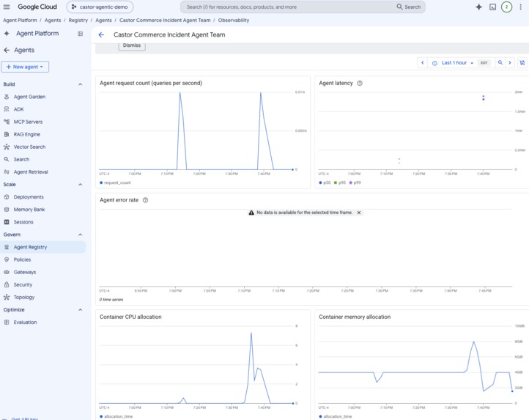The image size is (529, 420).
Task: Toggle the p99 latency legend
Action: pyautogui.click(x=355, y=183)
